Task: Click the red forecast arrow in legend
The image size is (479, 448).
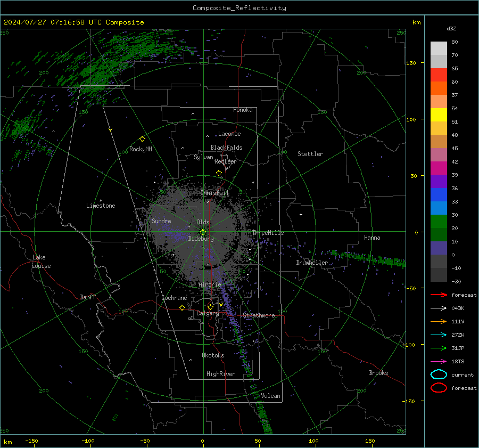Action: pyautogui.click(x=439, y=295)
